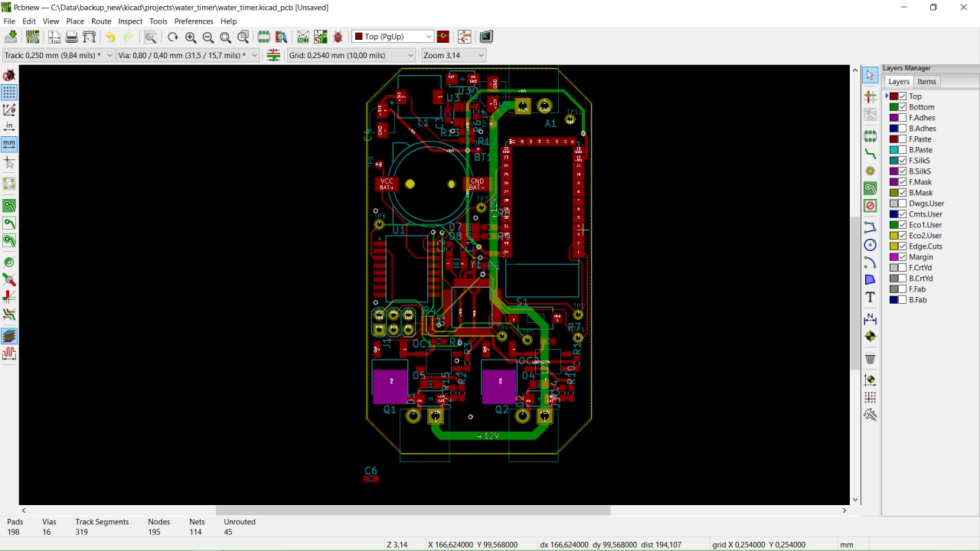Toggle visibility of Bottom layer
The height and width of the screenshot is (551, 980).
[903, 107]
